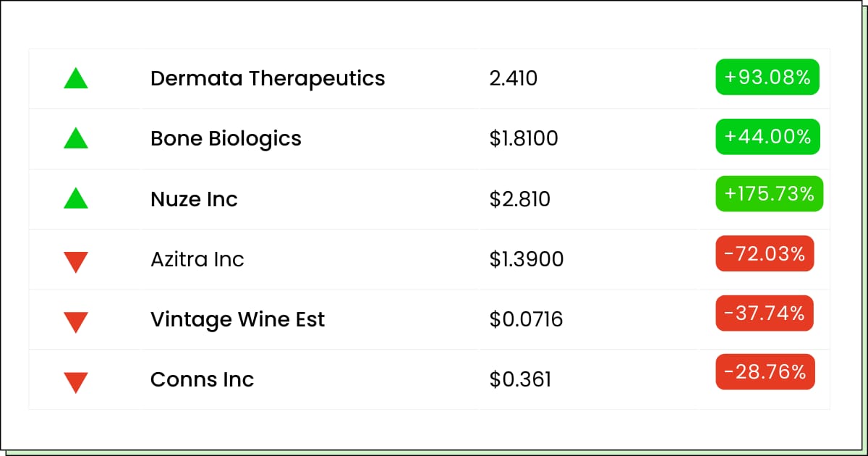Click the red down arrow beside Azitra Inc
The height and width of the screenshot is (456, 868).
tap(76, 262)
